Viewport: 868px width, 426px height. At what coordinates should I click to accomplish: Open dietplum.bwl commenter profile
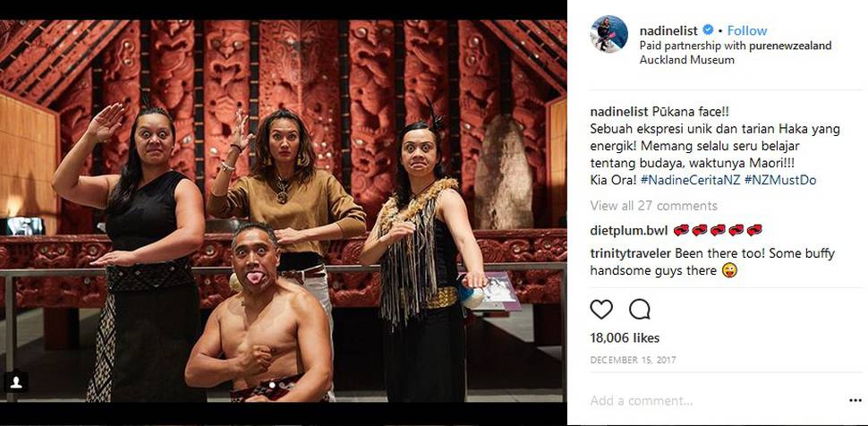629,230
